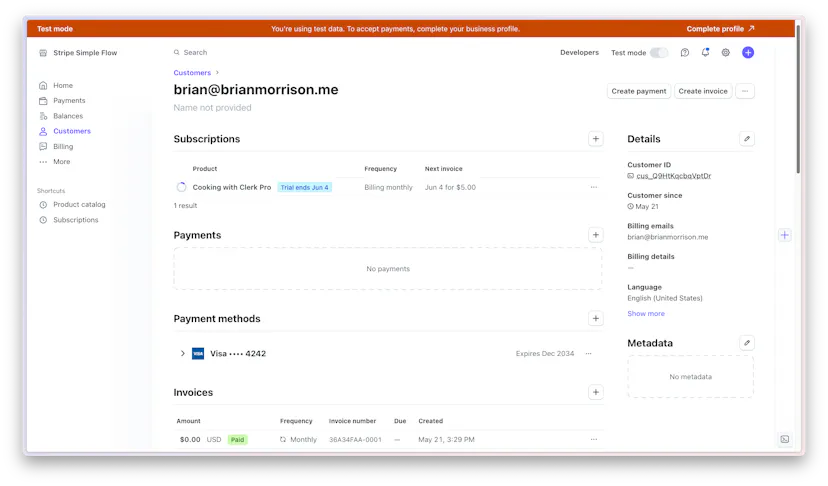The image size is (828, 486).
Task: Open invoice 36A34FAA-0001 overflow menu
Action: coord(594,440)
